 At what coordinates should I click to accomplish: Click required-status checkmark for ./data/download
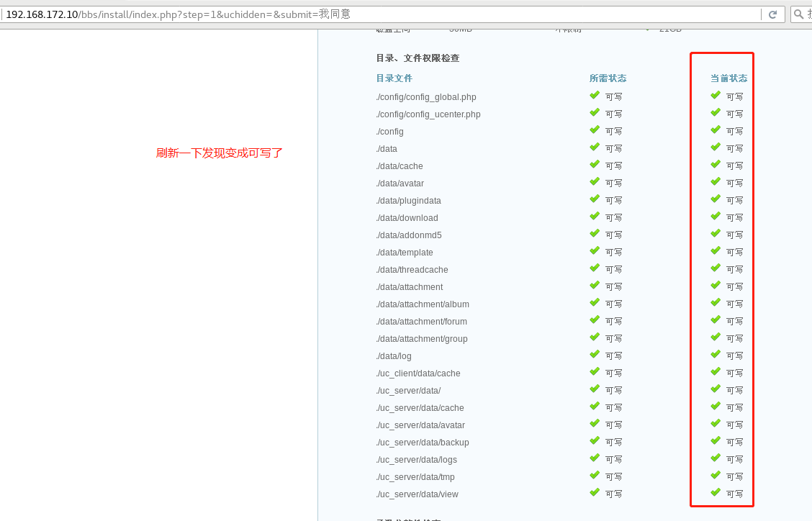point(595,216)
